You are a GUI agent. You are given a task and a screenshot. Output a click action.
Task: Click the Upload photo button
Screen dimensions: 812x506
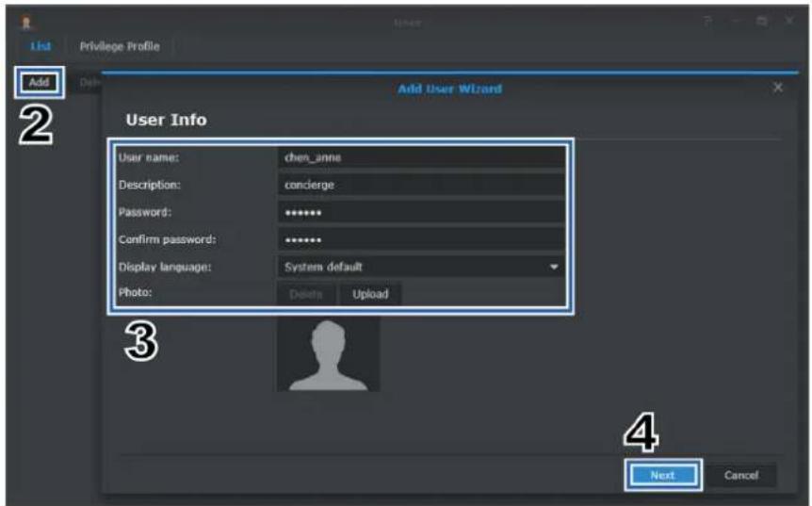370,294
